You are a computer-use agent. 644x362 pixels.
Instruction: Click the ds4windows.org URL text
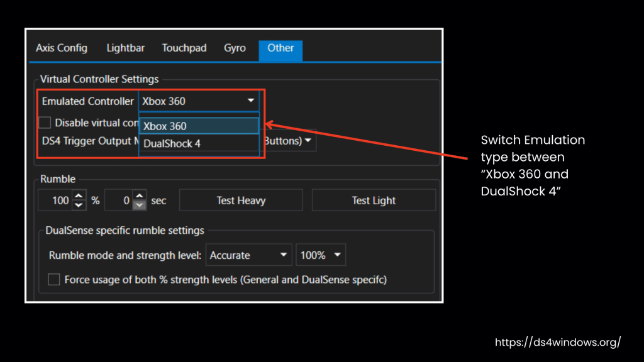tap(558, 343)
